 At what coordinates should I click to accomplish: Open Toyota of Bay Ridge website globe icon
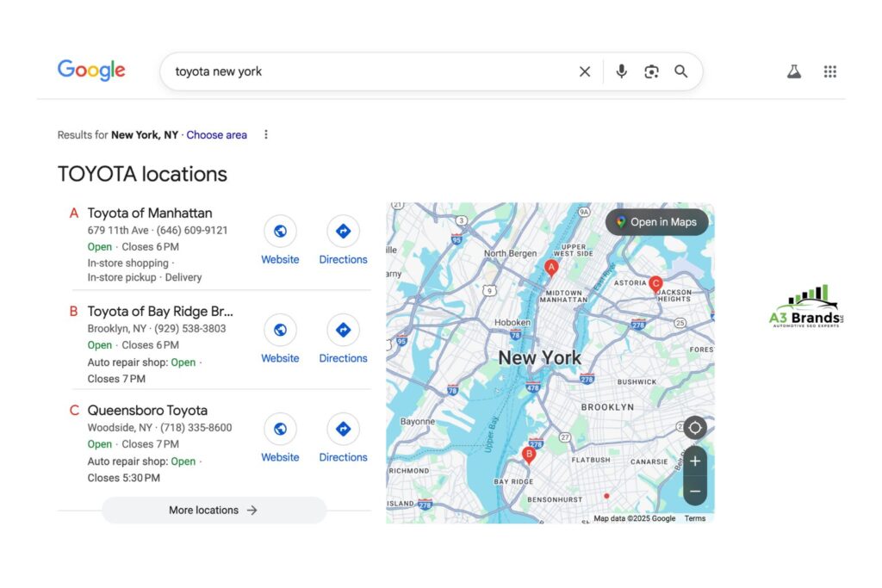pos(280,330)
